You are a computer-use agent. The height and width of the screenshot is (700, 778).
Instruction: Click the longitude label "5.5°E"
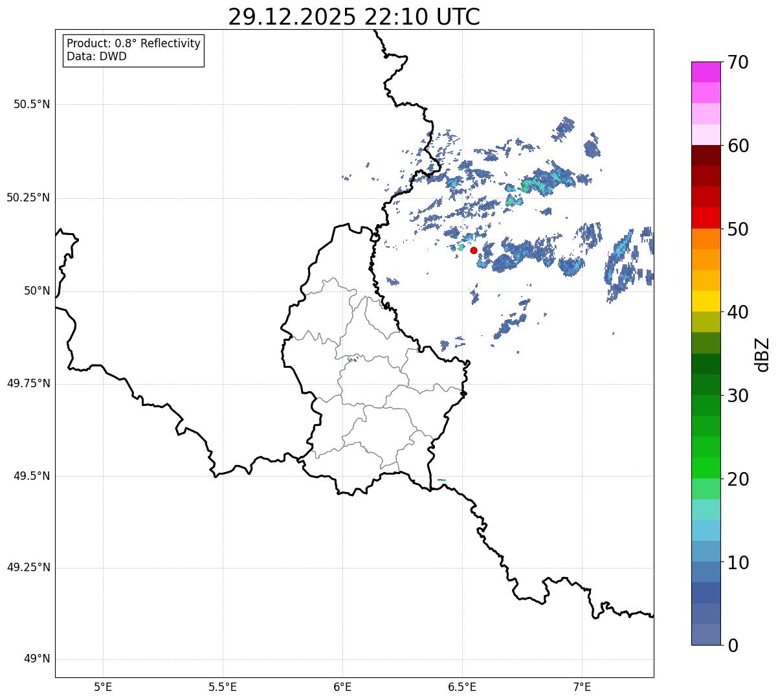223,686
